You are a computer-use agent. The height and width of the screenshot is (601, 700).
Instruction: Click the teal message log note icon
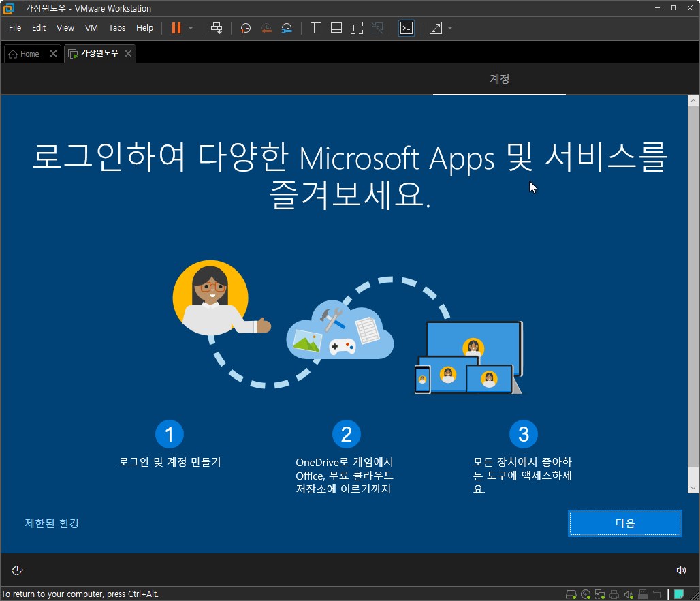(679, 594)
